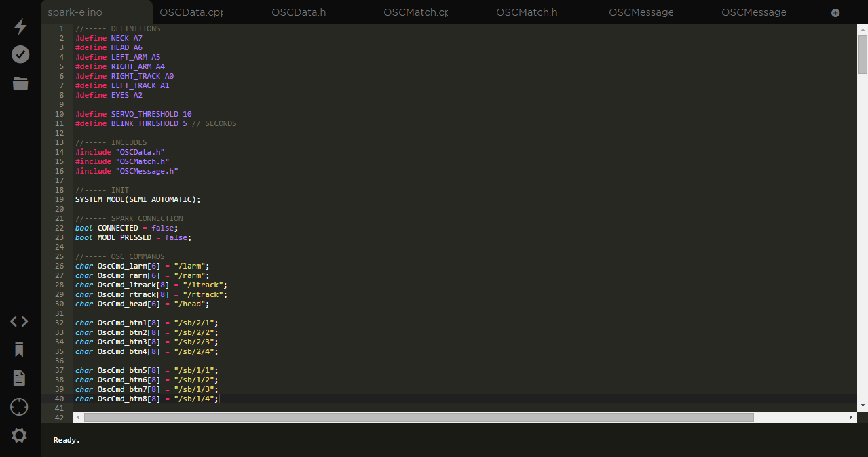The height and width of the screenshot is (457, 868).
Task: Click the vertical scrollbar up arrow
Action: pyautogui.click(x=863, y=29)
